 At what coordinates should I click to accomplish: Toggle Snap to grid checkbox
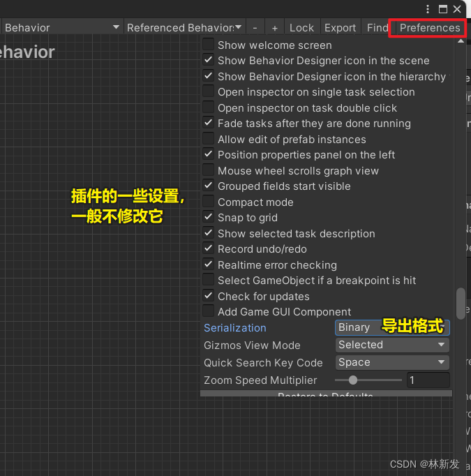(x=209, y=217)
